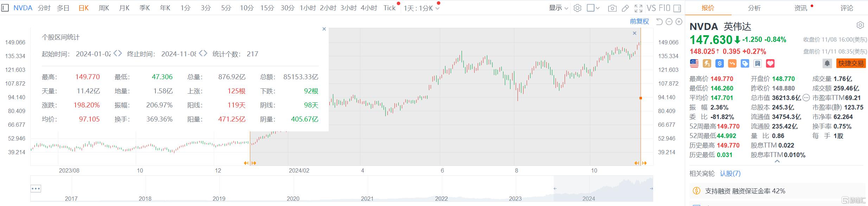Image resolution: width=868 pixels, height=206 pixels.
Task: Step the 起始时间 start date with arrows
Action: [x=117, y=54]
